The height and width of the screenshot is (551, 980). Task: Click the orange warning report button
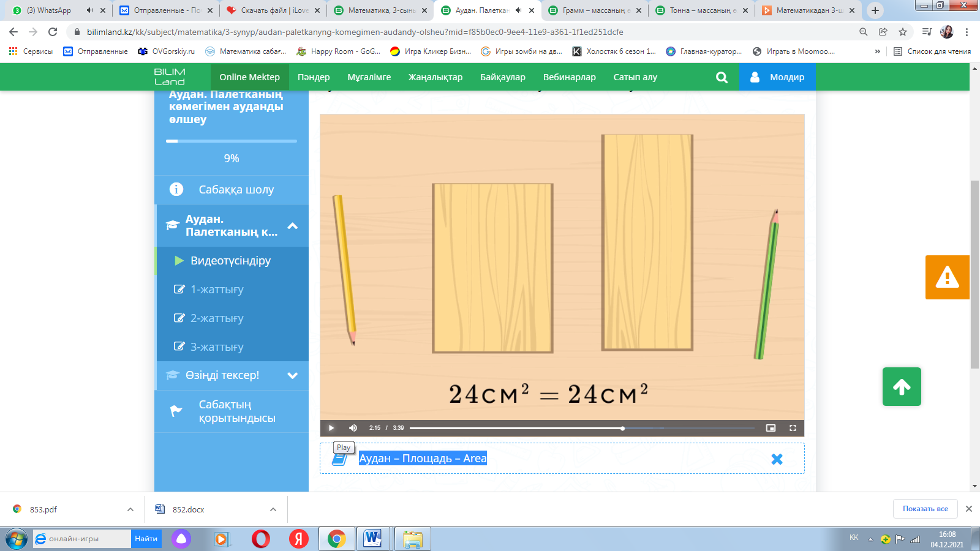(x=948, y=277)
